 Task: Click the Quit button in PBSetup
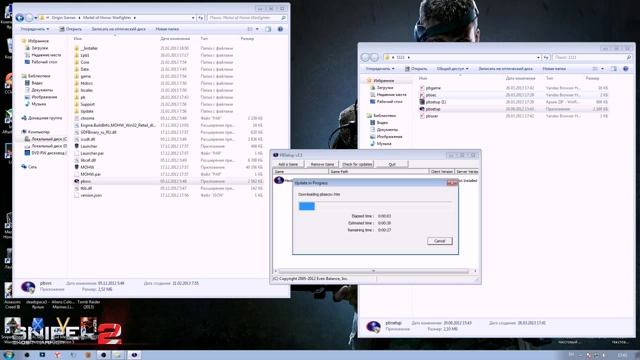tap(392, 164)
